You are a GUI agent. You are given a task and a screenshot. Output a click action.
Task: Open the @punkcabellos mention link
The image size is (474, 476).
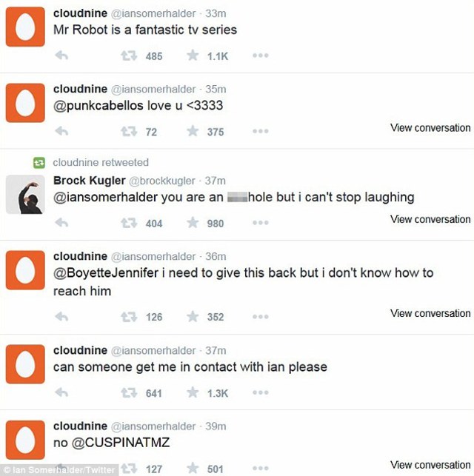99,106
